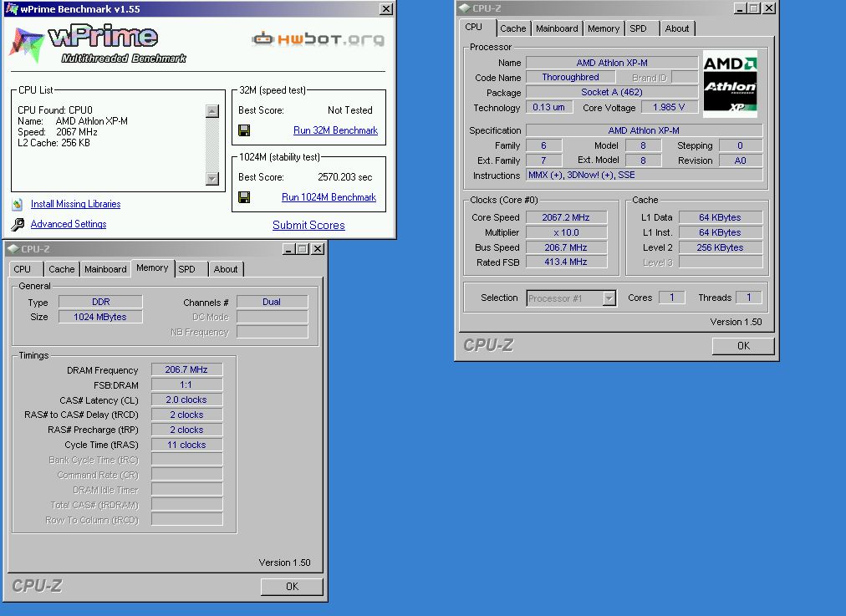Image resolution: width=846 pixels, height=616 pixels.
Task: Click the CAS# Latency value 2.0 clocks
Action: pyautogui.click(x=186, y=400)
